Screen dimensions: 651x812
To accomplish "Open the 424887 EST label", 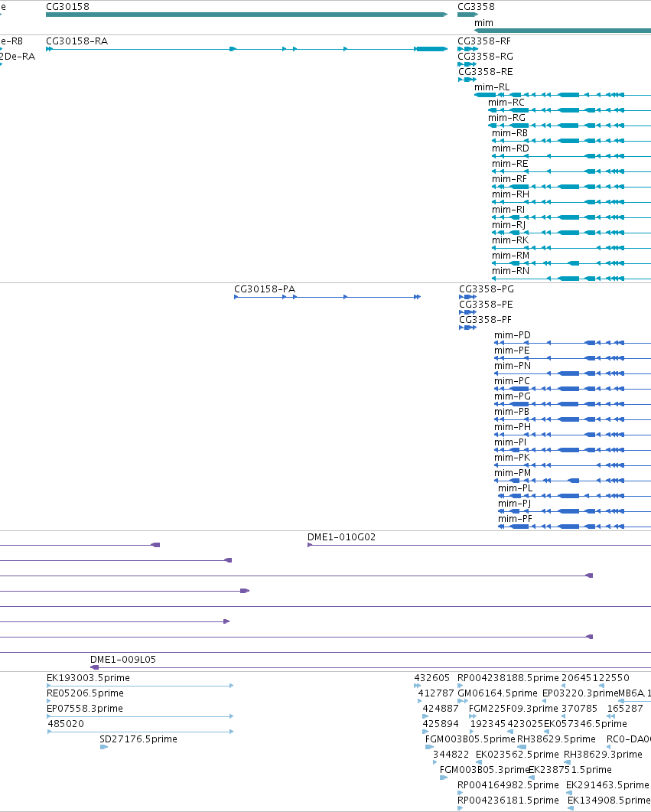I will (x=441, y=708).
